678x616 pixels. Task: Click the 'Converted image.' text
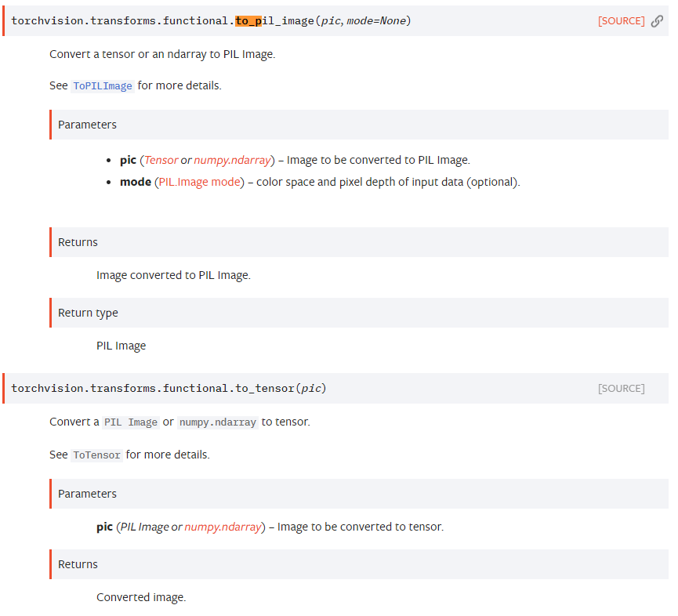pyautogui.click(x=141, y=597)
